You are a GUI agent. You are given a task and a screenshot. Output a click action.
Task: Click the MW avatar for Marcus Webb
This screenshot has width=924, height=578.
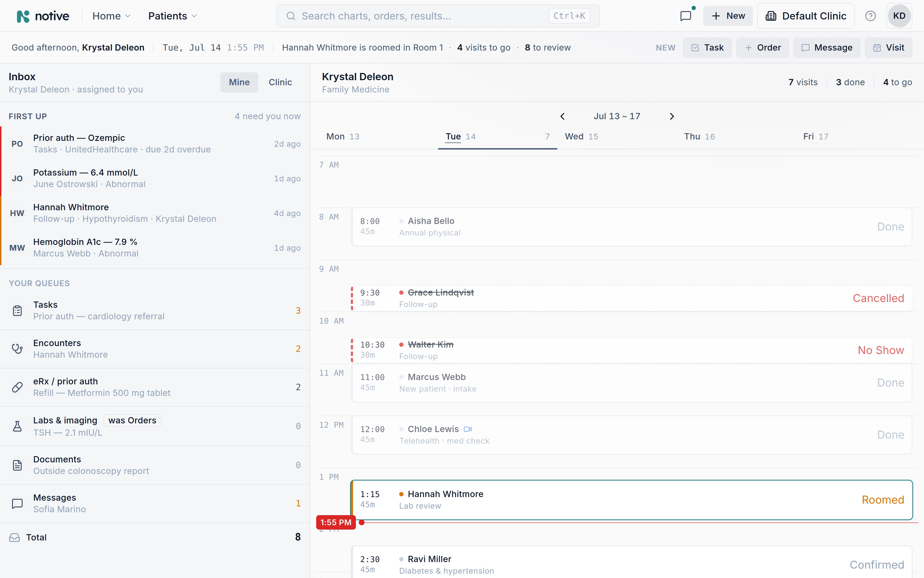(17, 248)
